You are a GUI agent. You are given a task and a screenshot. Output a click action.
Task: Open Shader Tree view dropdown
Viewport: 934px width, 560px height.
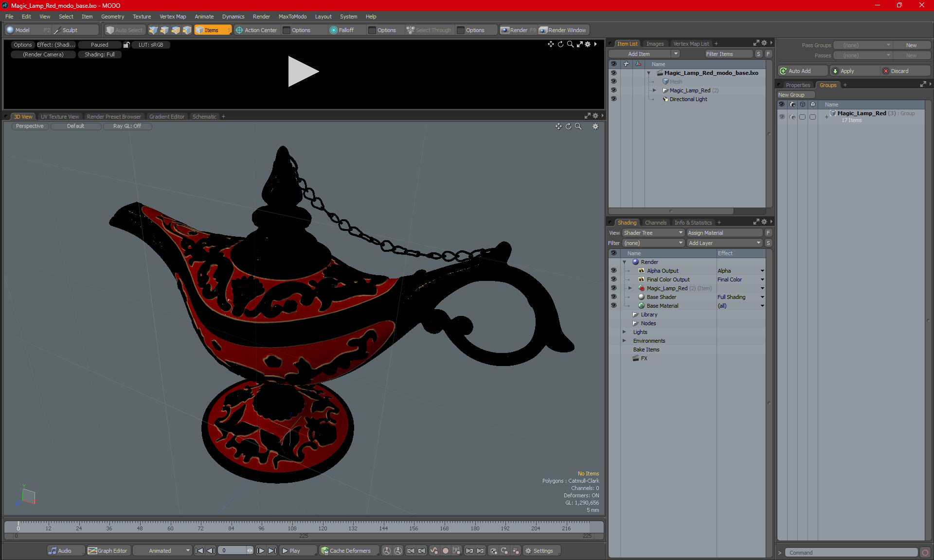[x=653, y=233]
